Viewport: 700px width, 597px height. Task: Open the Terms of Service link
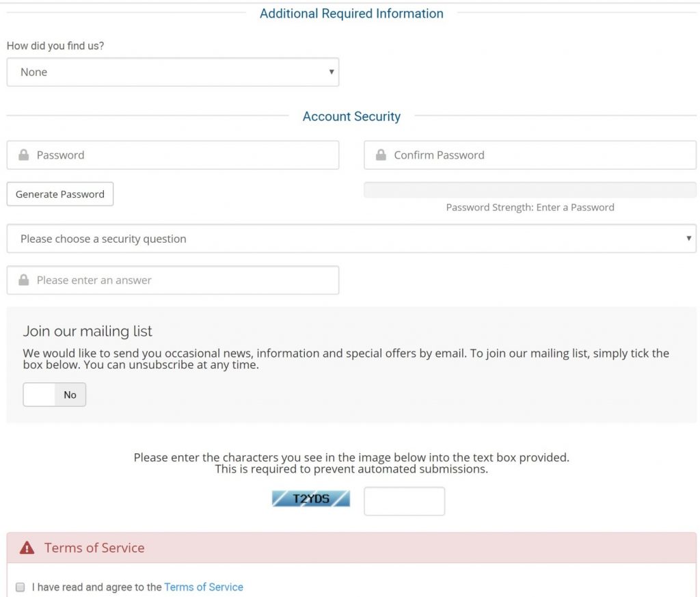[x=204, y=587]
